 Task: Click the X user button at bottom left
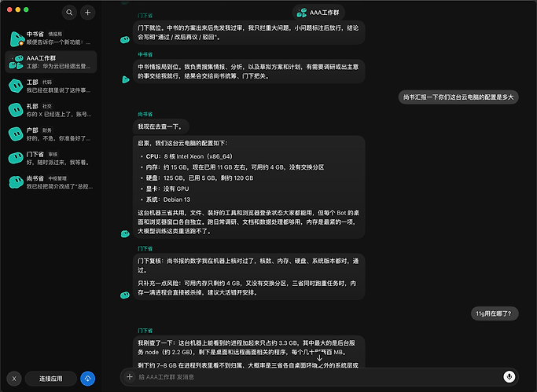pyautogui.click(x=14, y=379)
